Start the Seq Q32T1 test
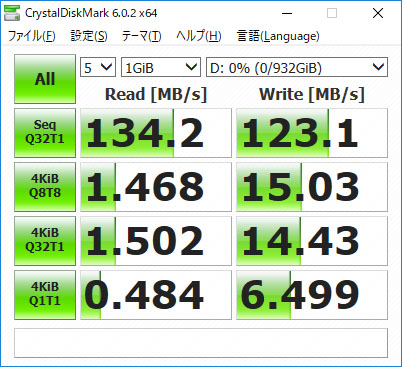This screenshot has width=402, height=367. tap(45, 133)
